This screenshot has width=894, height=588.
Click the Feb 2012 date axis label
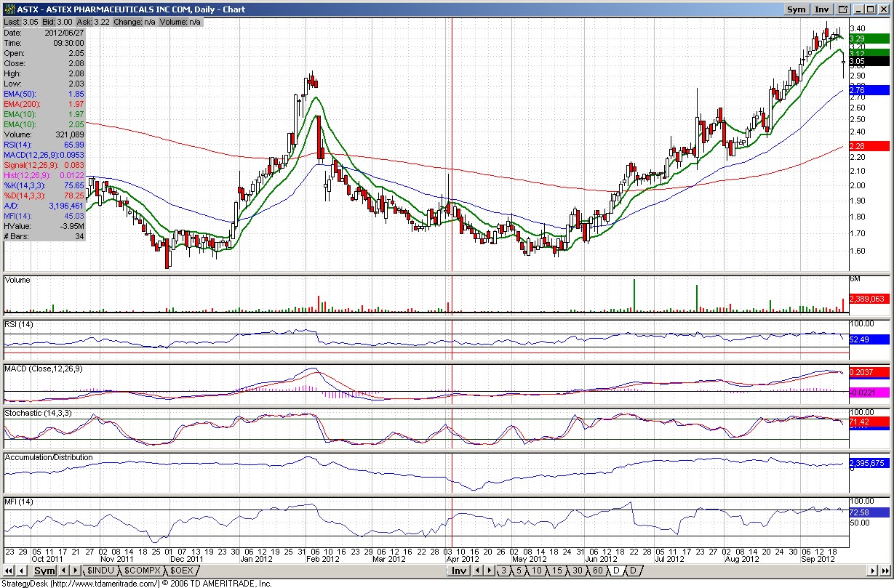322,559
